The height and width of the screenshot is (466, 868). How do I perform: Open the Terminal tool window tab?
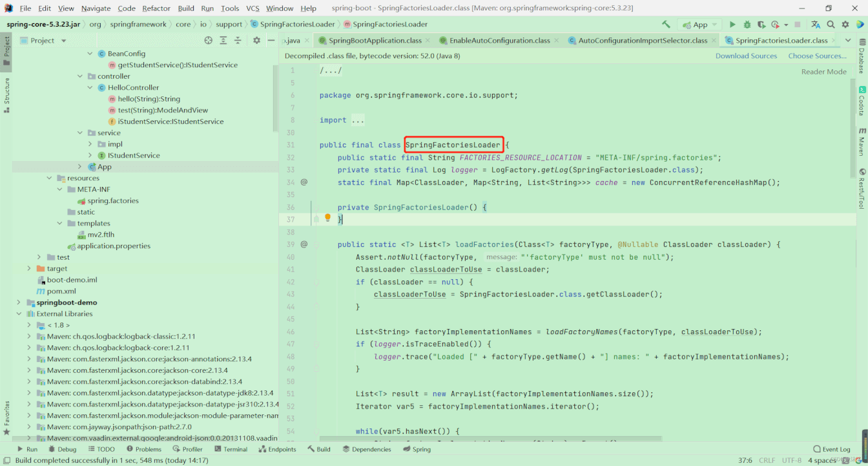230,449
